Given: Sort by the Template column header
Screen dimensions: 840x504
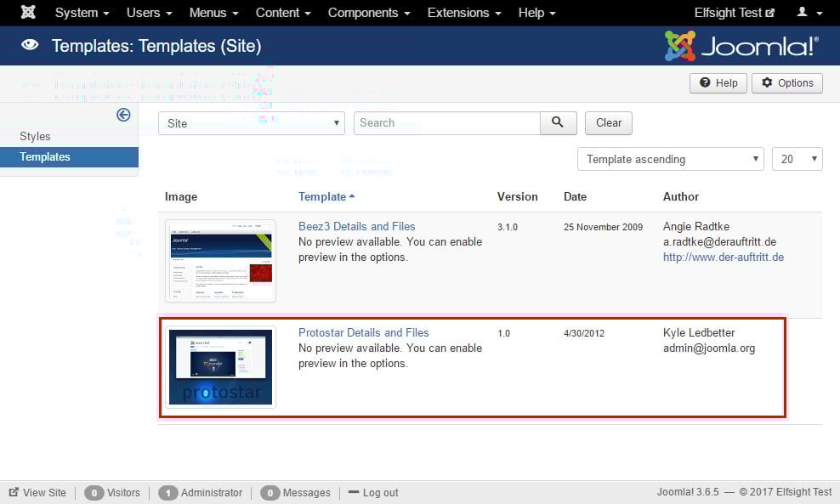Looking at the screenshot, I should [x=326, y=196].
